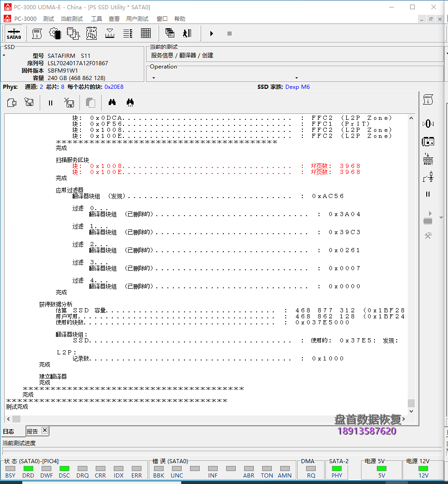Open the histogram chart icon in toolbar
This screenshot has width=448, height=484.
pos(110,33)
